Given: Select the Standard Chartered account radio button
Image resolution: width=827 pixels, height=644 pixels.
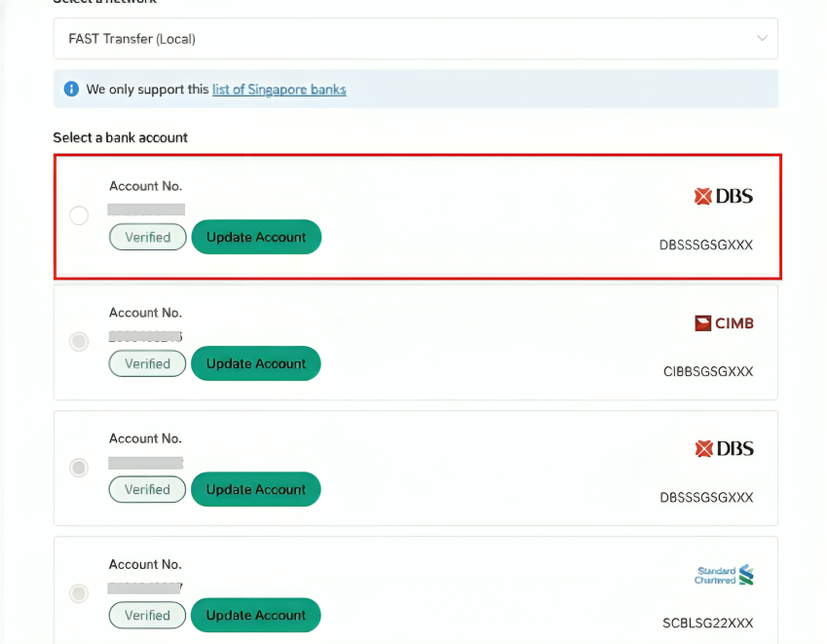Looking at the screenshot, I should click(79, 593).
